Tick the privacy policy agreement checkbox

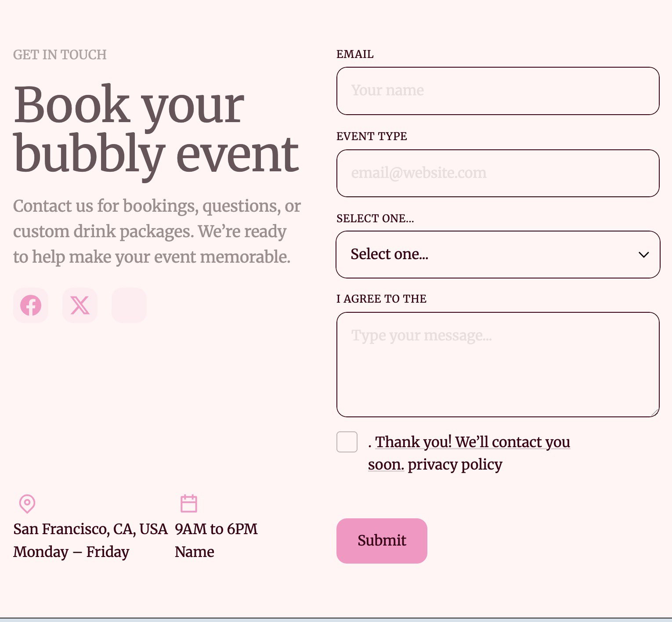(x=347, y=442)
